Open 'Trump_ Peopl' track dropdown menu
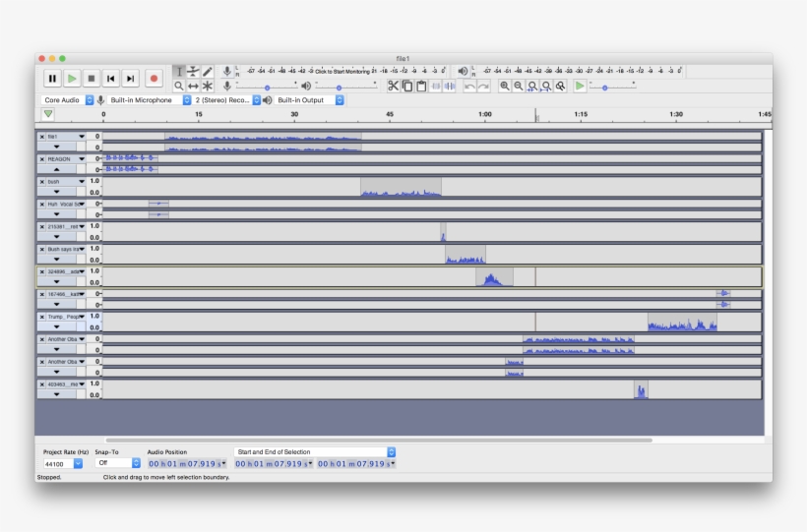 [x=66, y=317]
